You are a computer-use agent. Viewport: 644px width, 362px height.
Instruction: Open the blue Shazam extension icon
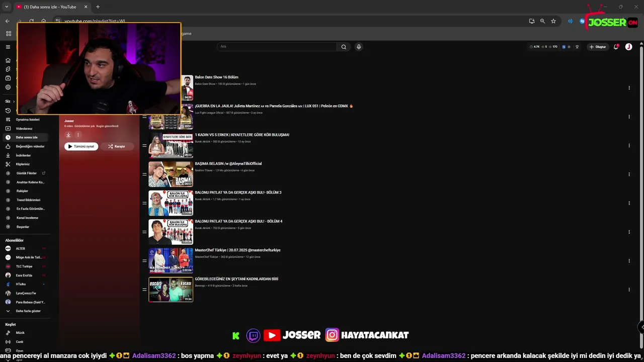582,21
